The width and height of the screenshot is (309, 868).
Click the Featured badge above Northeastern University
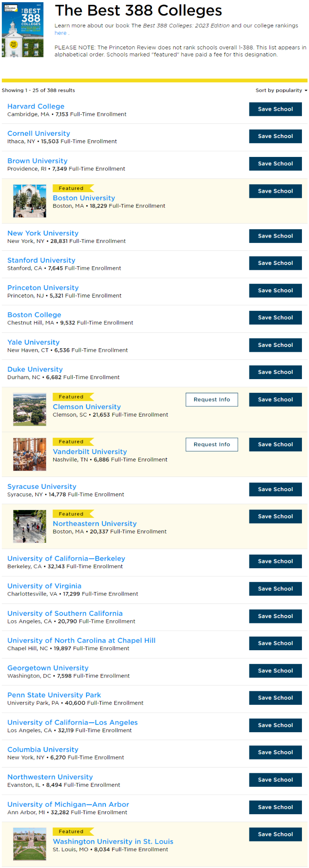point(72,514)
